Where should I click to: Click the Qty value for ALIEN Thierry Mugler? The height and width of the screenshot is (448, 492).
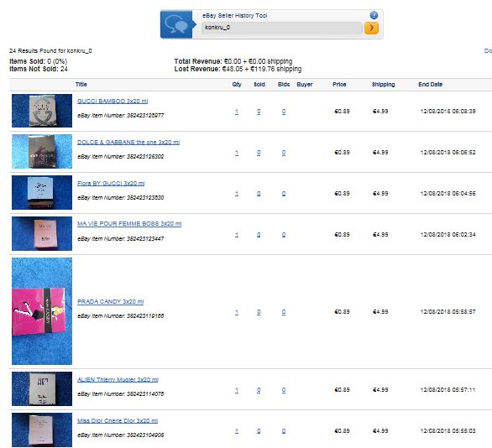[x=237, y=390]
